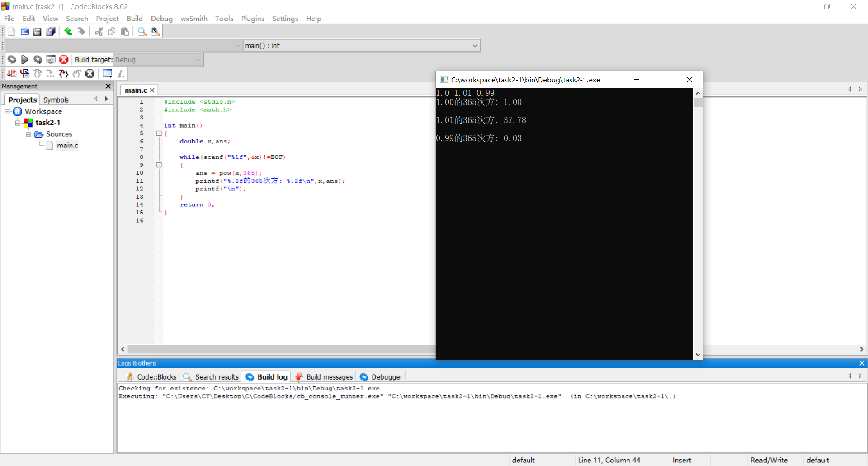Image resolution: width=868 pixels, height=466 pixels.
Task: Open the Build target dropdown
Action: (198, 60)
